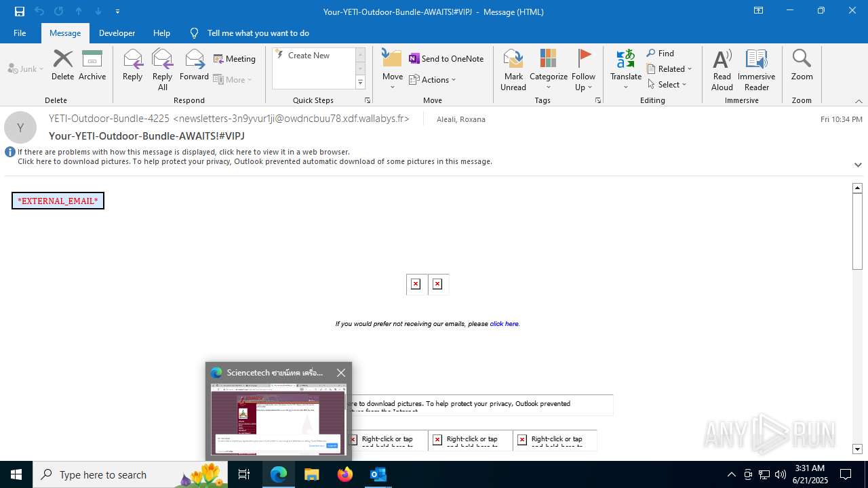Open Firefox from taskbar
The image size is (868, 488).
click(x=345, y=474)
